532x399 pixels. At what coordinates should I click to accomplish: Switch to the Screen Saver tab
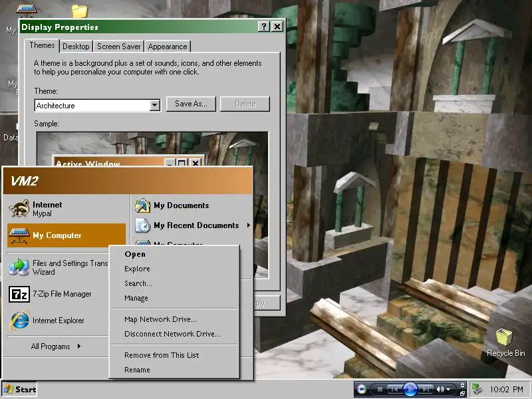pyautogui.click(x=119, y=47)
